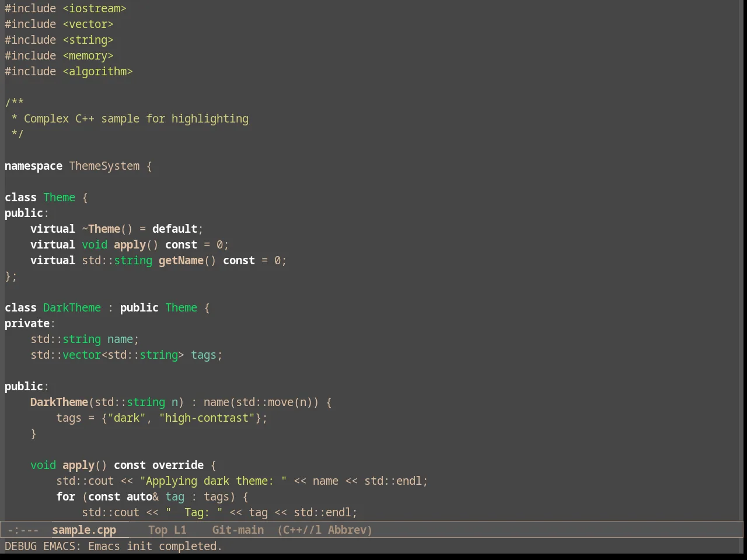
Task: Place cursor on '#include <iostream>' line
Action: pyautogui.click(x=65, y=8)
